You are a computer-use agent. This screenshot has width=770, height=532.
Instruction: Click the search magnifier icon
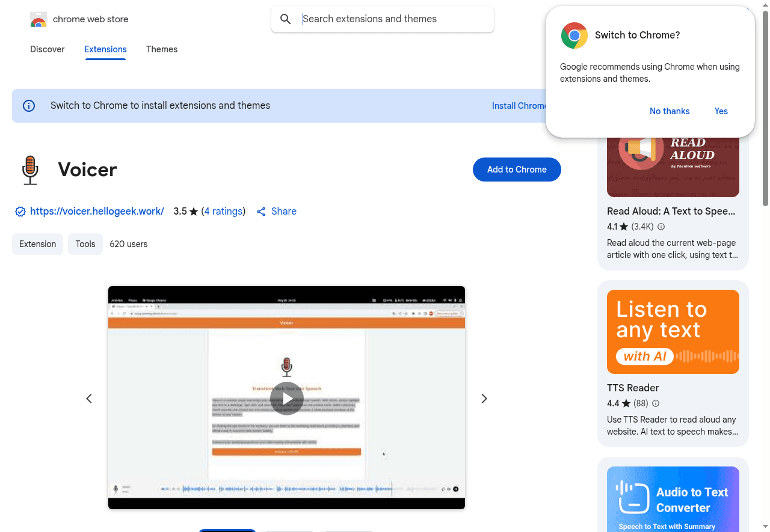tap(286, 19)
